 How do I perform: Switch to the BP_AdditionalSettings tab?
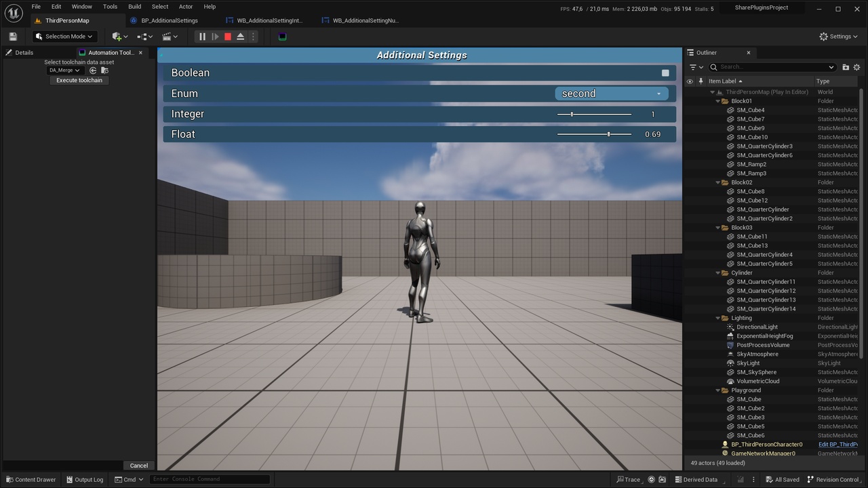point(170,20)
